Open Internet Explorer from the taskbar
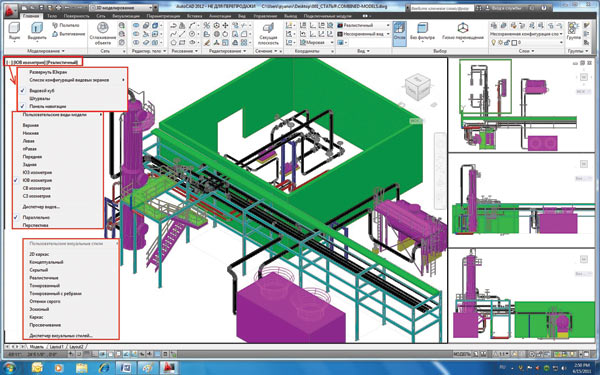600x375 pixels. coord(104,368)
